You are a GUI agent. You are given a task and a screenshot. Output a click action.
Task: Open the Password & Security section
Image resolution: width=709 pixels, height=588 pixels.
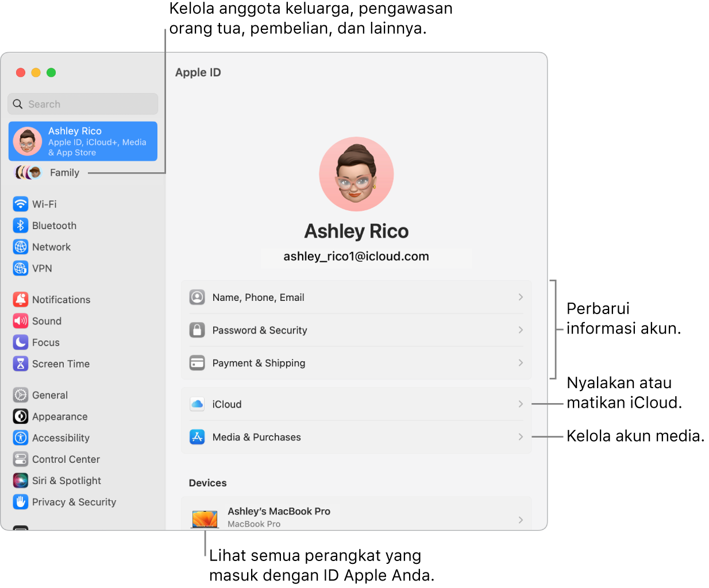tap(356, 330)
